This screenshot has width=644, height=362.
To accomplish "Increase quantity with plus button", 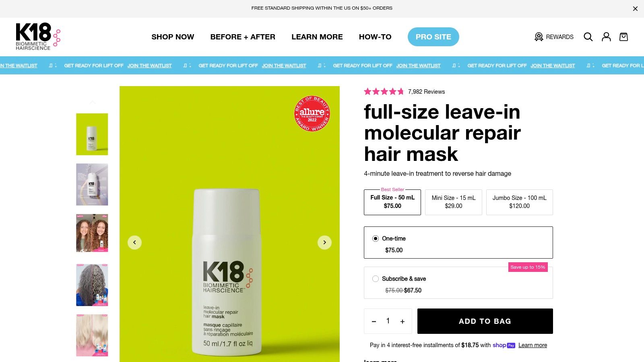I will click(402, 321).
